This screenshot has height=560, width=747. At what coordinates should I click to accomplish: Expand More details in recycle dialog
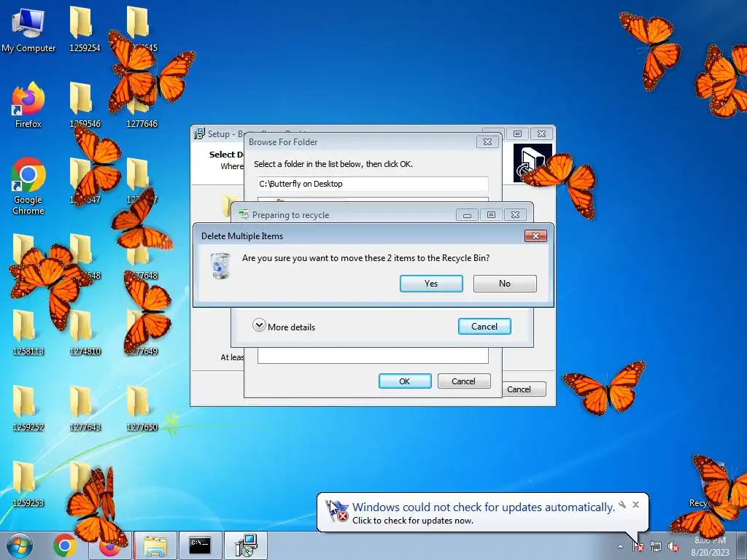(284, 327)
